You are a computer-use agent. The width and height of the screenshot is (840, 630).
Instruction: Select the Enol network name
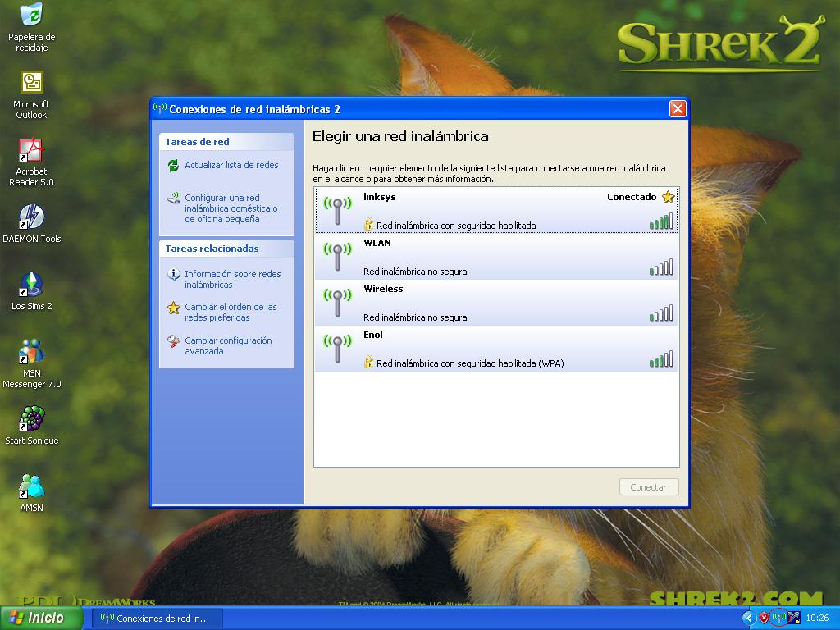click(373, 335)
